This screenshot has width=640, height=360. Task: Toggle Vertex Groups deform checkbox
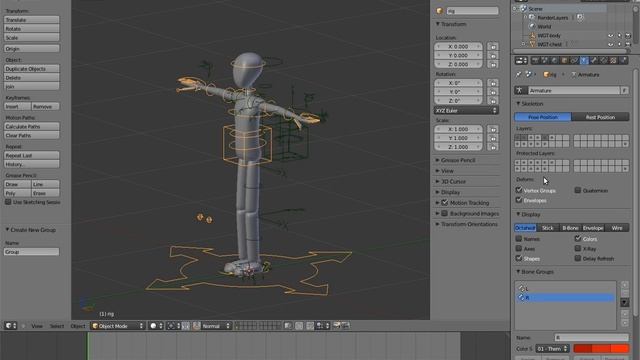point(519,190)
